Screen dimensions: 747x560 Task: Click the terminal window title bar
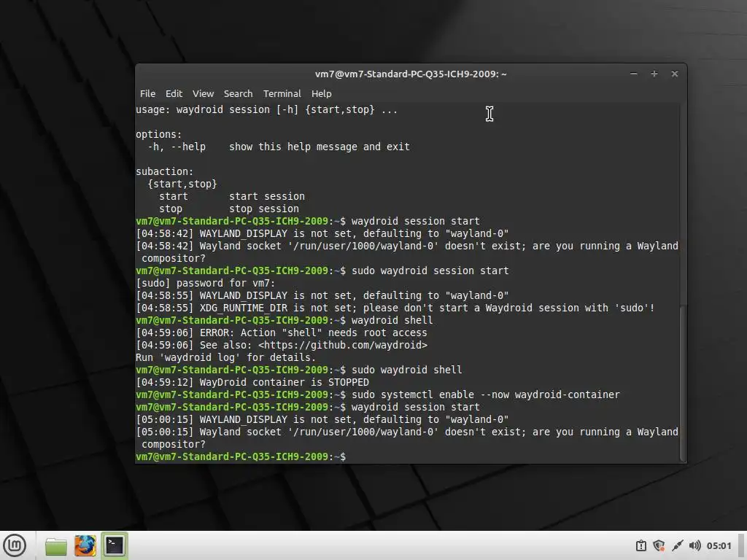[x=411, y=74]
